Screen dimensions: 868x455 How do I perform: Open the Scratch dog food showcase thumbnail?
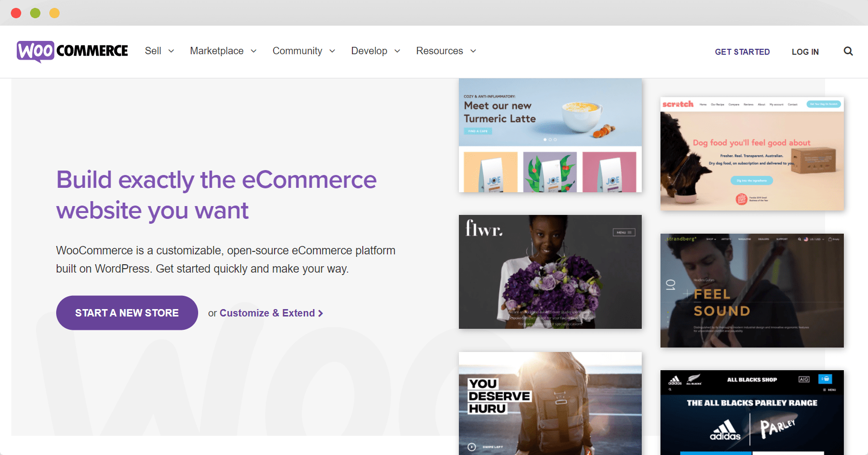click(752, 154)
